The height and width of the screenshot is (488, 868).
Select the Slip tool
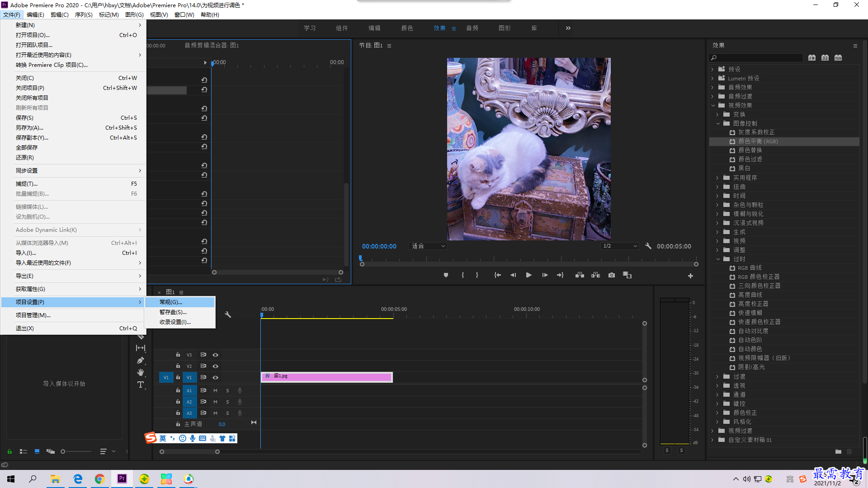tap(141, 348)
